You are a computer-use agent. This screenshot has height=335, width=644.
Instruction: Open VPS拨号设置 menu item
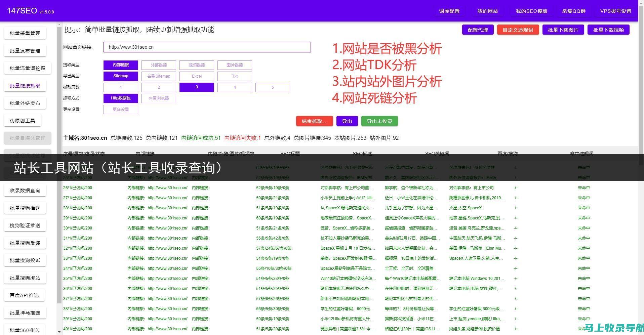(x=616, y=11)
